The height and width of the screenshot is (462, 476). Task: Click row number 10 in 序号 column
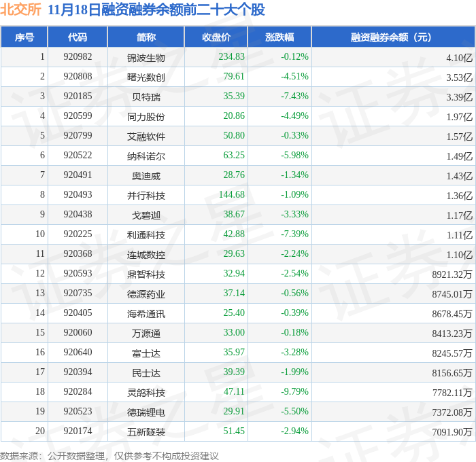pyautogui.click(x=40, y=234)
